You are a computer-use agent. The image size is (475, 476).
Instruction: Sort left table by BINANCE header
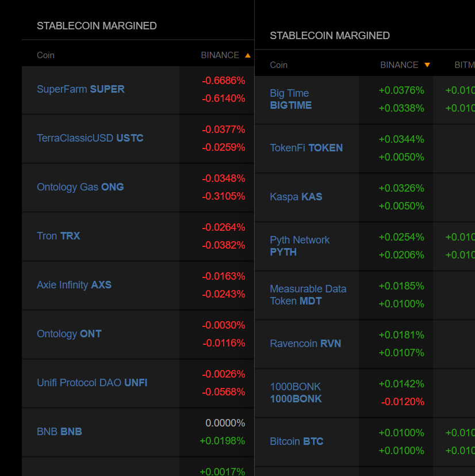pyautogui.click(x=220, y=55)
